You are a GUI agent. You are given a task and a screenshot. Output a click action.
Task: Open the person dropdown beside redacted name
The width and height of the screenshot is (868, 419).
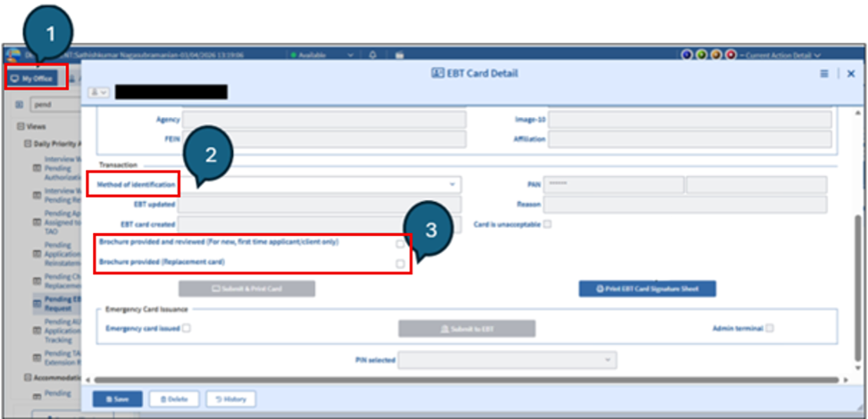click(x=98, y=92)
